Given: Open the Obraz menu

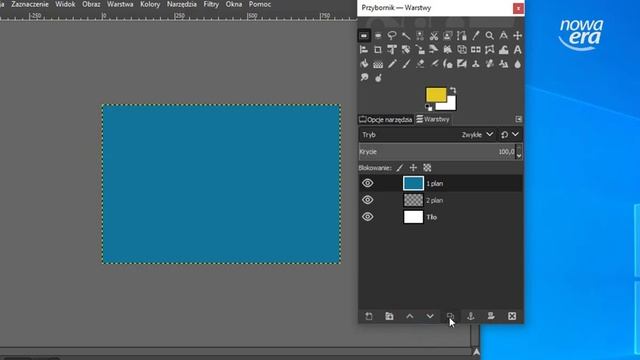Looking at the screenshot, I should click(x=91, y=4).
